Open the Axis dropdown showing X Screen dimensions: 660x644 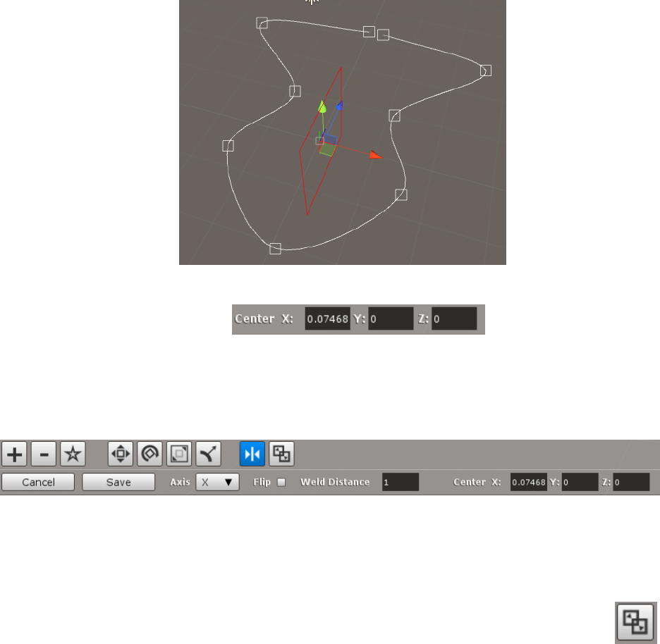pyautogui.click(x=217, y=482)
